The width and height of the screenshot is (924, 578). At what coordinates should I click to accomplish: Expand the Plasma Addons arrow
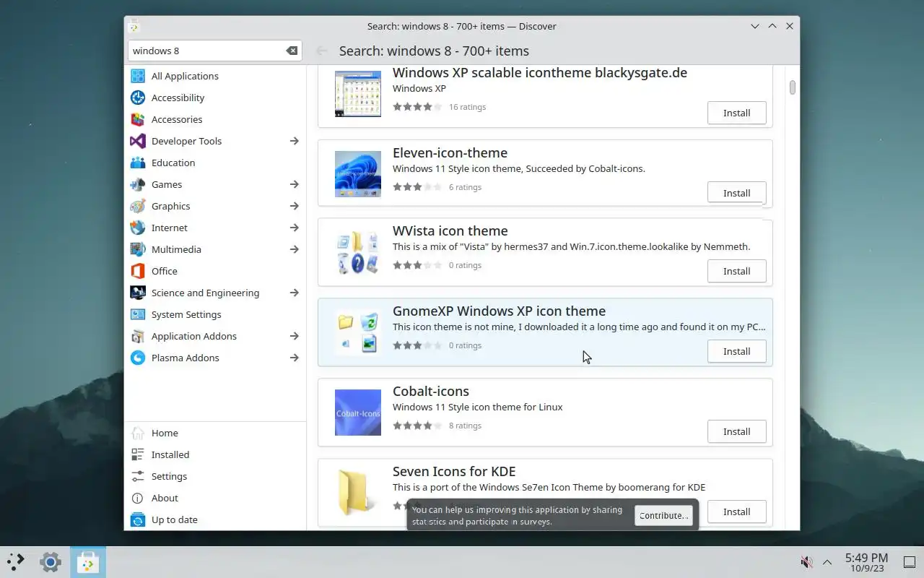tap(295, 358)
